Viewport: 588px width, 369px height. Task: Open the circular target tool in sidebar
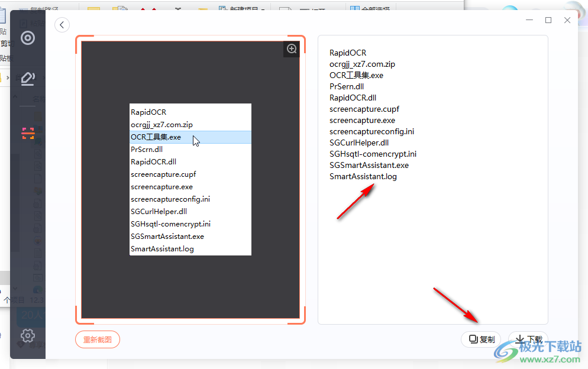click(x=28, y=38)
